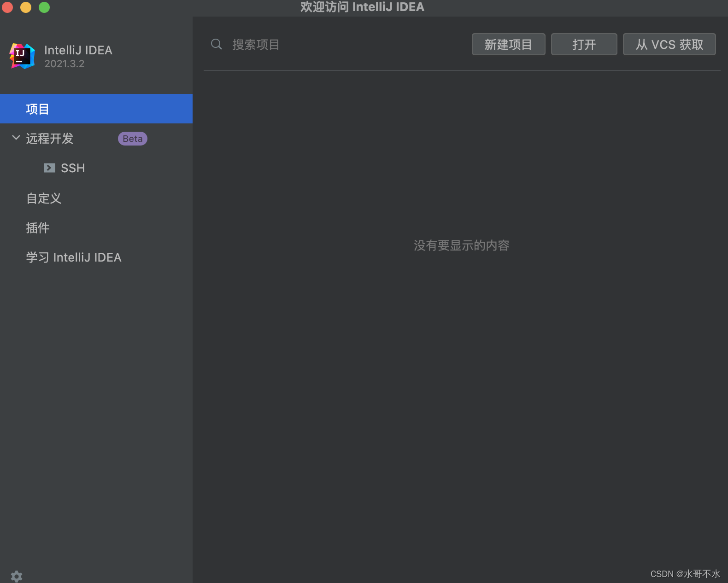Click the Beta badge
This screenshot has height=583, width=728.
coord(133,139)
